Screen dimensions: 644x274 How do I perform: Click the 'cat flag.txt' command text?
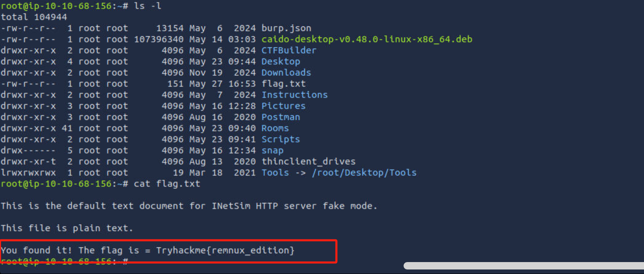167,183
